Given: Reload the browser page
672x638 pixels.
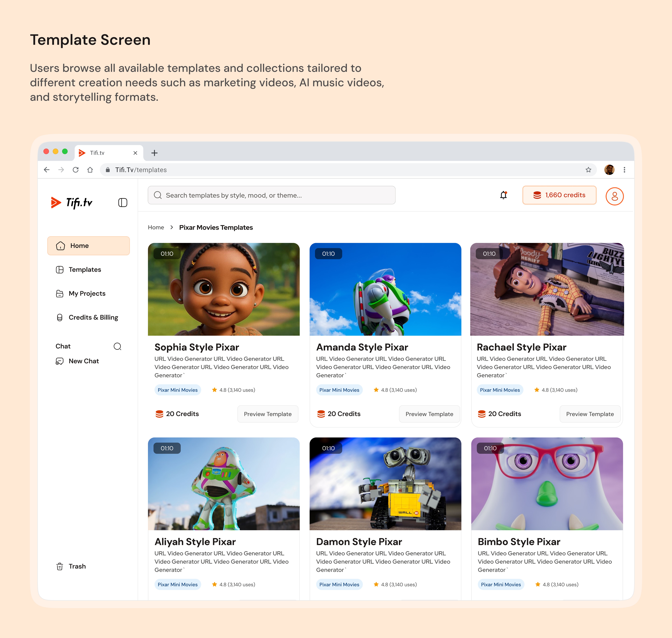Looking at the screenshot, I should 75,170.
